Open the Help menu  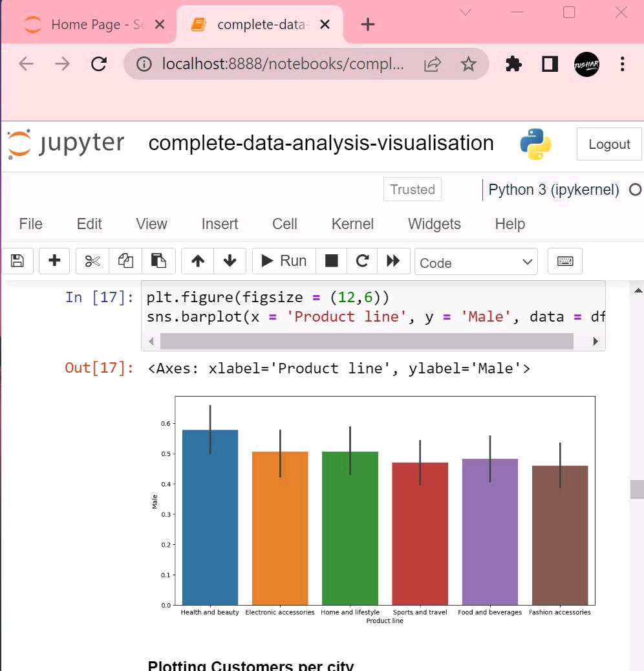pyautogui.click(x=510, y=224)
